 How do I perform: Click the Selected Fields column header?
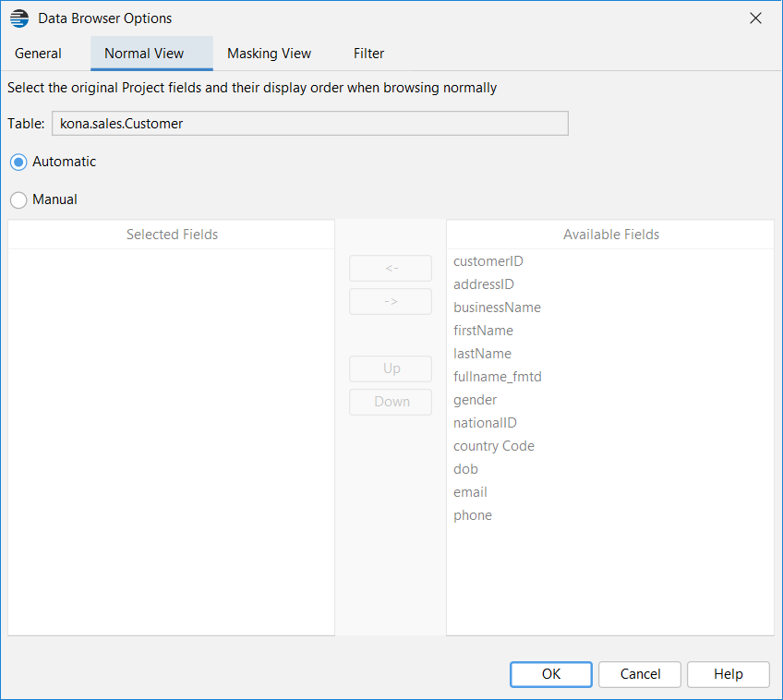[172, 235]
